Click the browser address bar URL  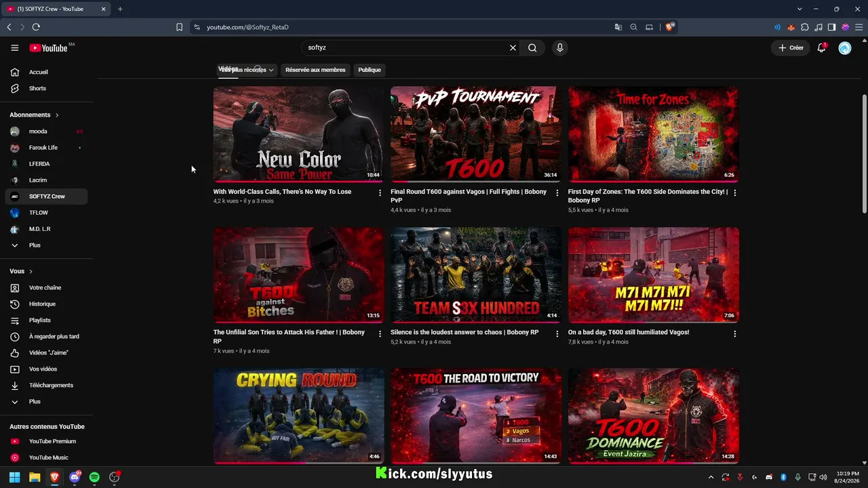click(248, 27)
